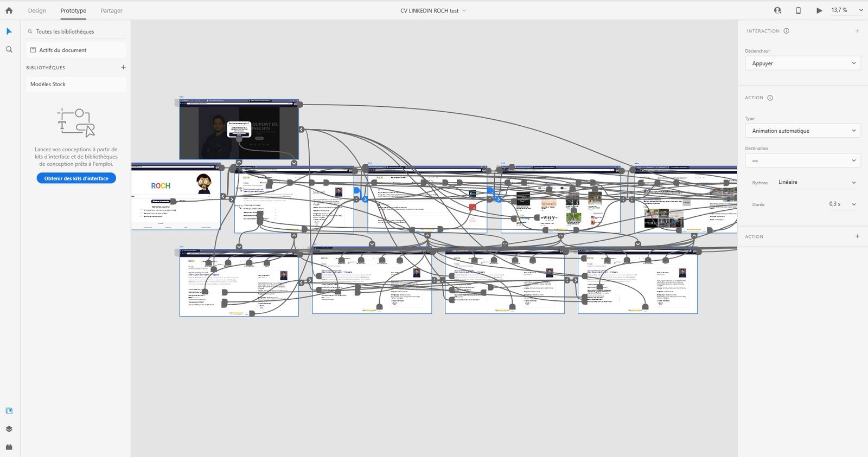Open the Destination dropdown
This screenshot has width=868, height=457.
coord(803,160)
